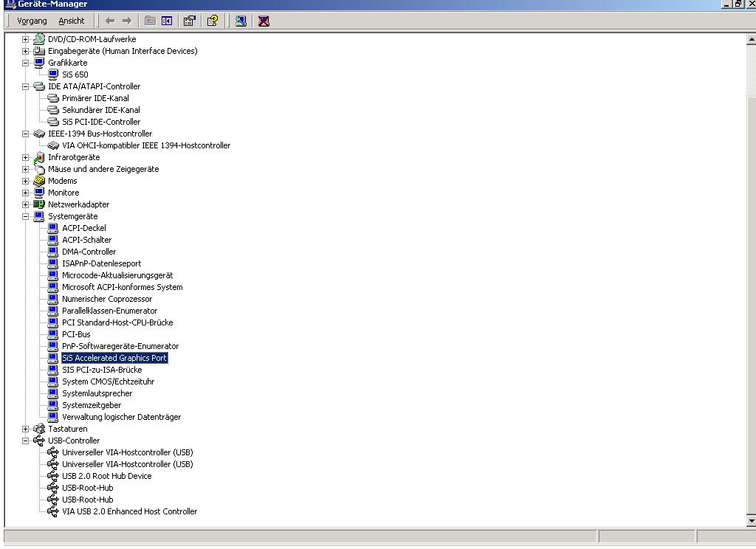Collapse IEEE-1394 Bus-Hostcontroller node
Viewport: 756px width, 549px height.
[26, 134]
